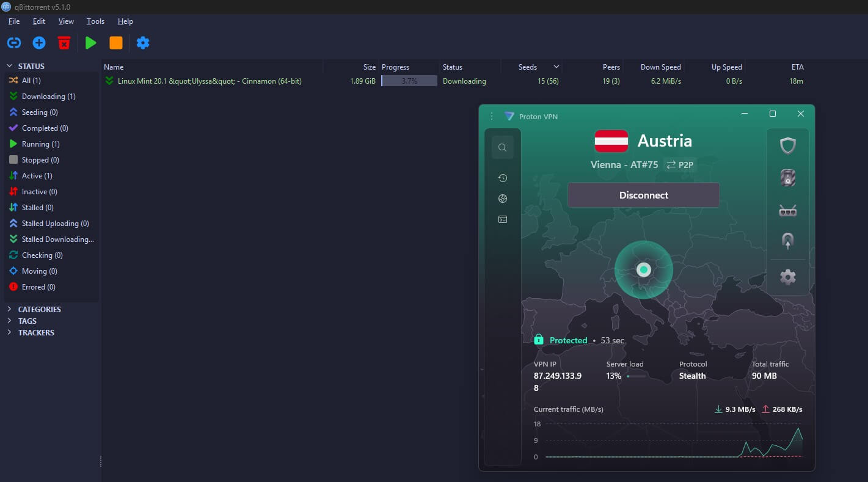Sort by the Peers column header
The width and height of the screenshot is (868, 482).
[x=593, y=67]
